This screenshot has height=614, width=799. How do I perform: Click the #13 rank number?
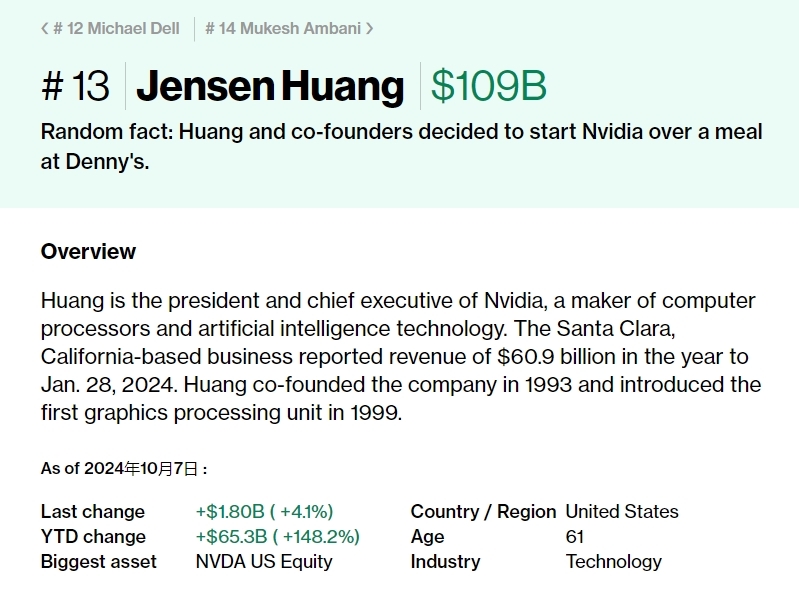coord(75,86)
